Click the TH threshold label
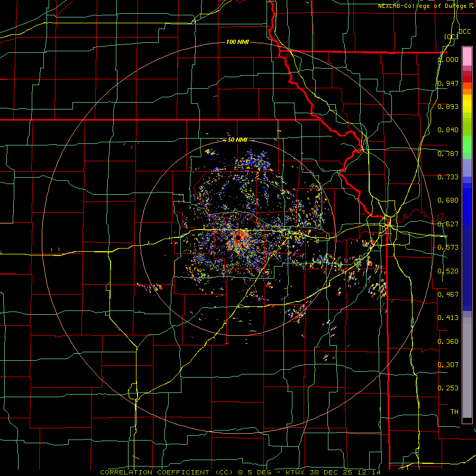This screenshot has width=476, height=476. click(454, 412)
